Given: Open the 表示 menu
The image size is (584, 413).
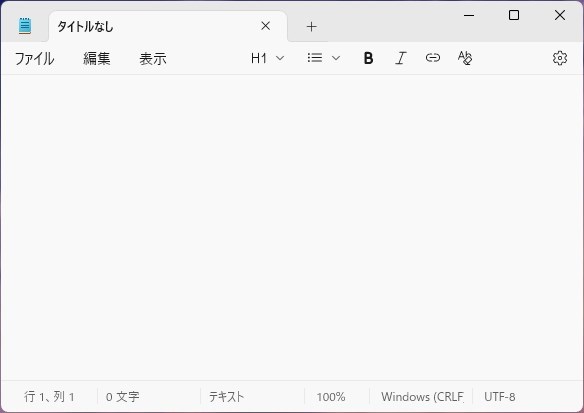Looking at the screenshot, I should [x=153, y=58].
